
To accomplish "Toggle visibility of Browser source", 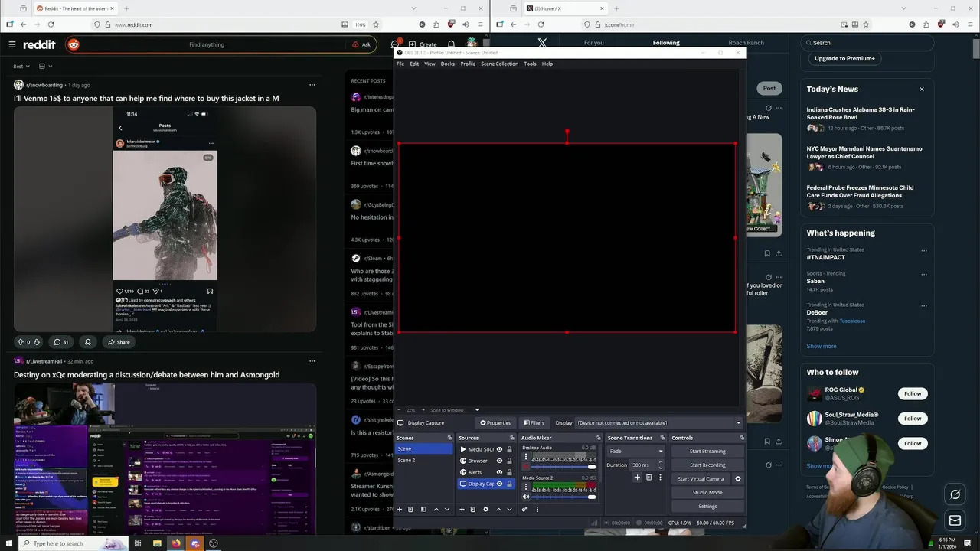I will point(499,461).
